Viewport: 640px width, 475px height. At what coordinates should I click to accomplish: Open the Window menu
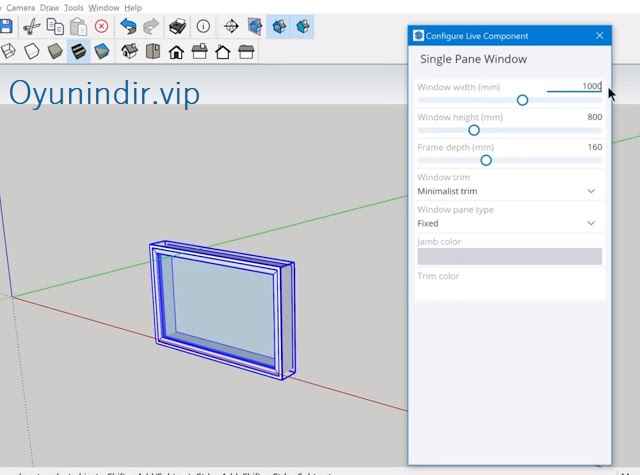click(x=104, y=8)
